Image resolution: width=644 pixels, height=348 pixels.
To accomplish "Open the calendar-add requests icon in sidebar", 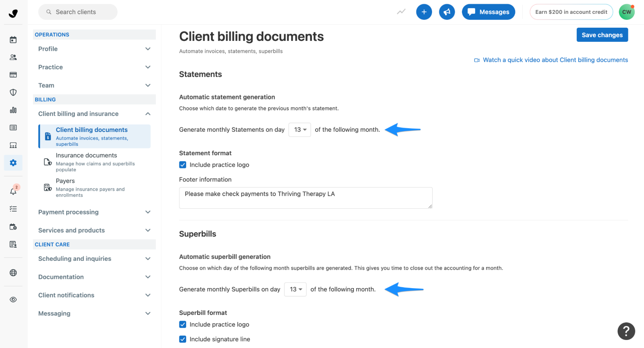I will click(x=13, y=227).
